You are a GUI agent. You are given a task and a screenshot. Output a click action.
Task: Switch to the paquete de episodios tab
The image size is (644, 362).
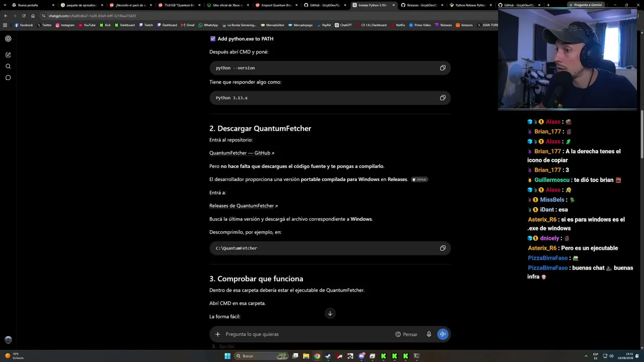point(82,5)
